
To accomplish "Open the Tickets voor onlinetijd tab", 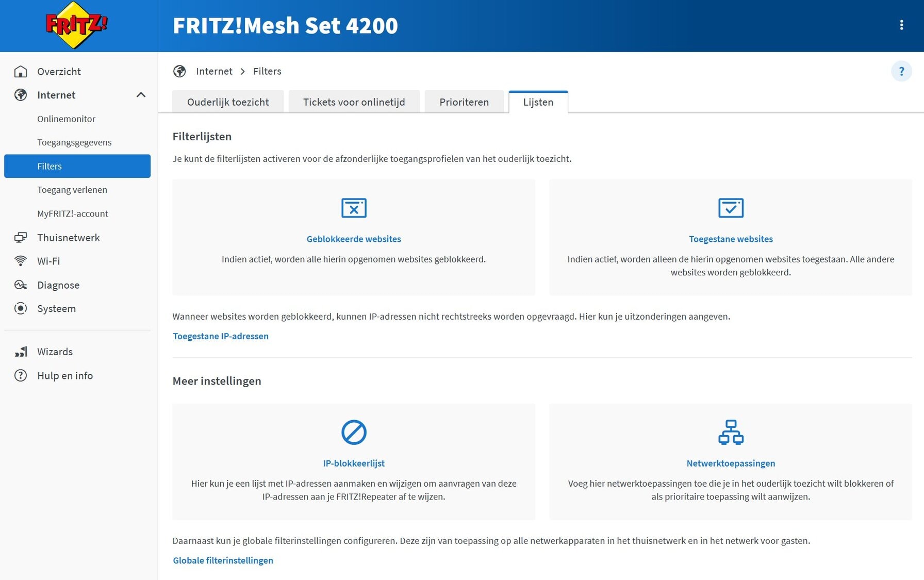I will [x=354, y=102].
